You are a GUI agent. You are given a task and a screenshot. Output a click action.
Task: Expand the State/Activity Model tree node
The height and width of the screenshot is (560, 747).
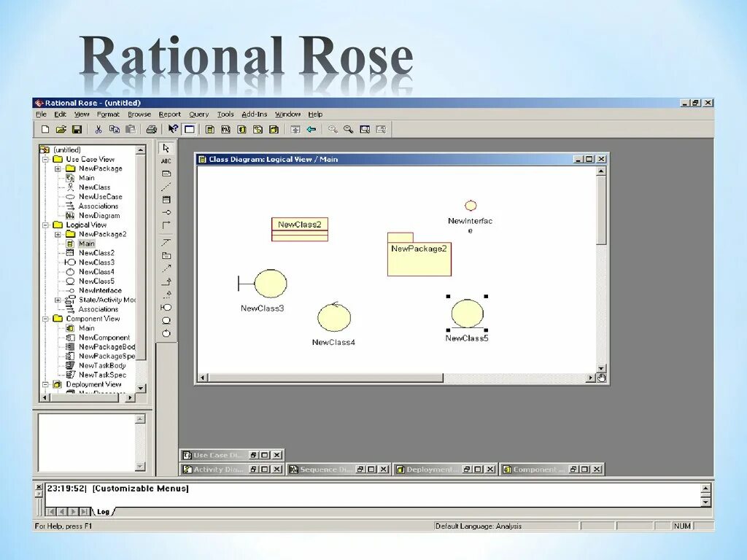(58, 300)
